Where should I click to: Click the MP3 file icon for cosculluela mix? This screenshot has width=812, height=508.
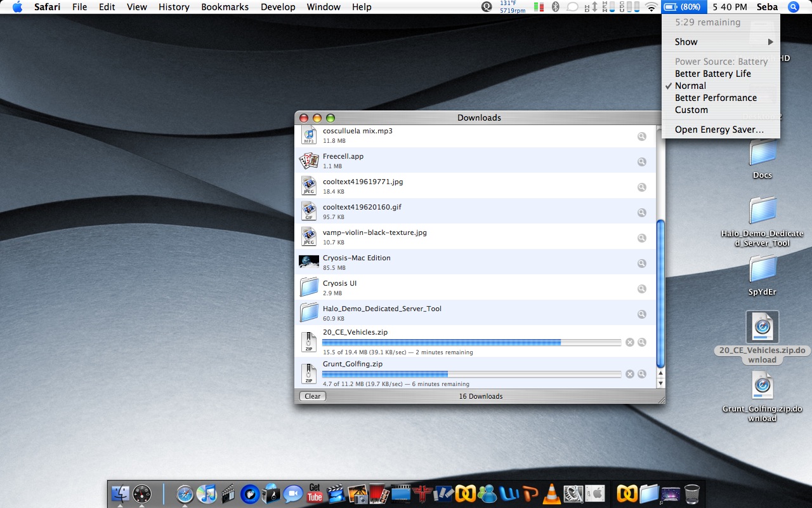[309, 135]
